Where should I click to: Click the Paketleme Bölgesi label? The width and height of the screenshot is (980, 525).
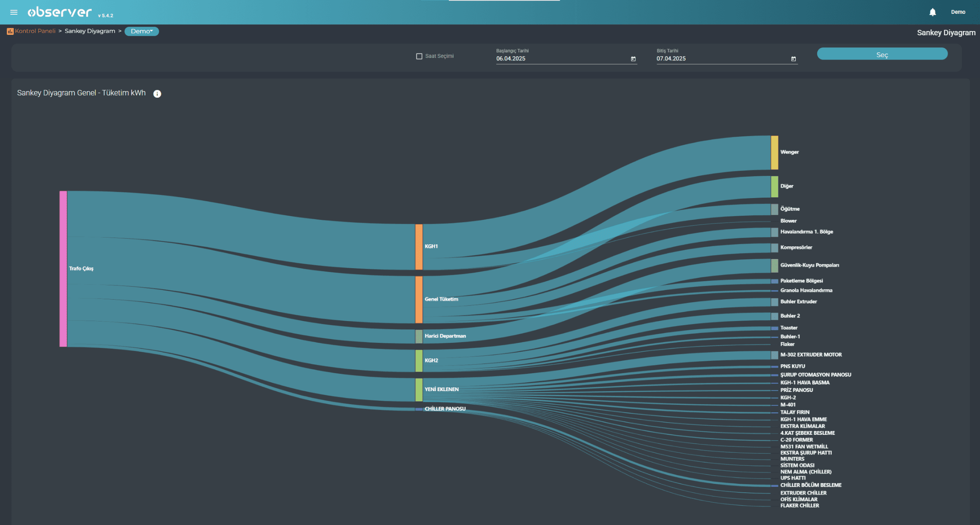pyautogui.click(x=802, y=281)
